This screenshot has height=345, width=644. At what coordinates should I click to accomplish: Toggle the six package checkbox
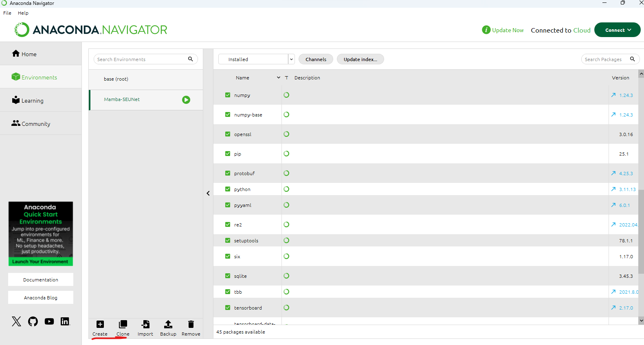228,256
